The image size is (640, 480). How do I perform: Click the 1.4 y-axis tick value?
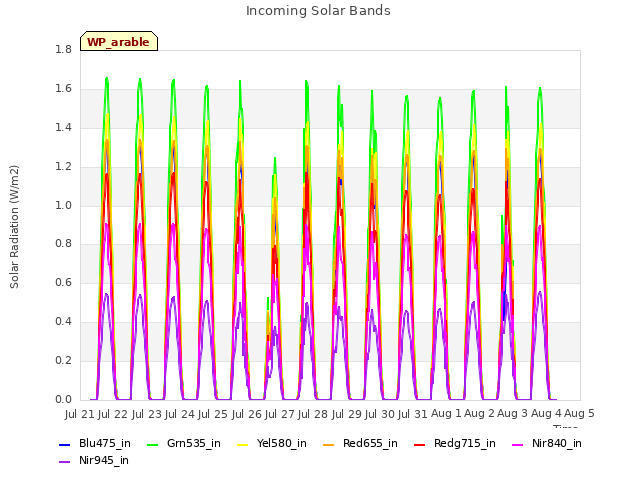64,128
